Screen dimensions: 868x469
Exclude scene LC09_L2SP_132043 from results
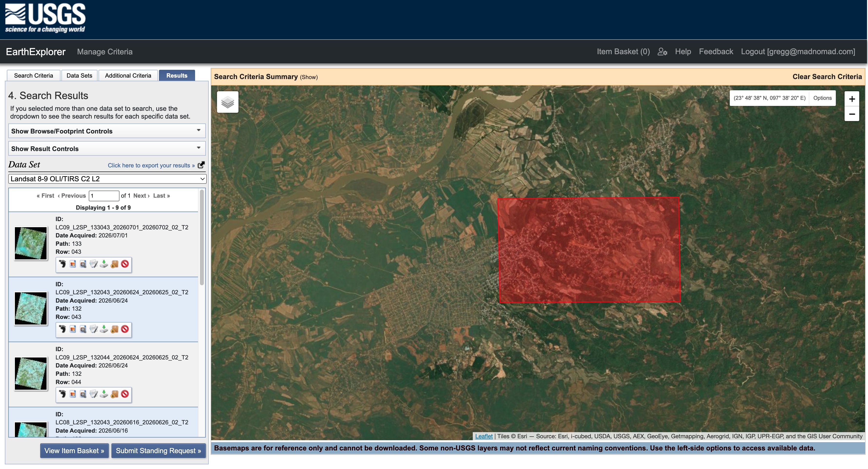(x=125, y=329)
